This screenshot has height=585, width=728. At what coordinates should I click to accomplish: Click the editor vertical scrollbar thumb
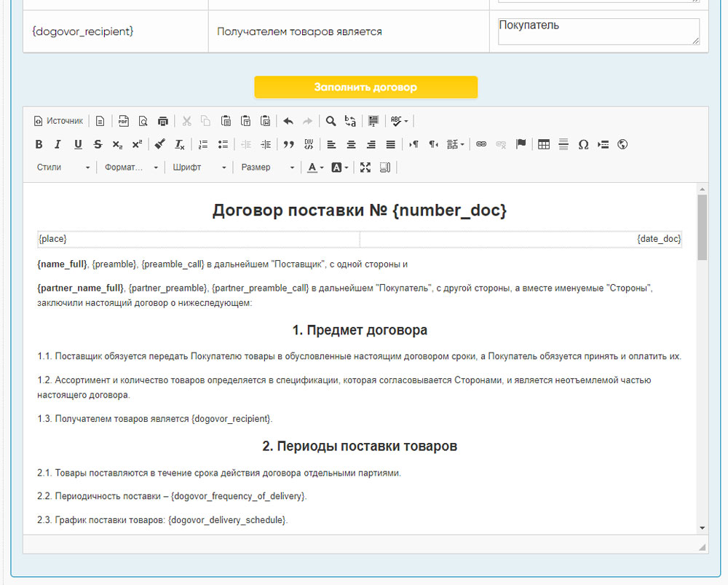click(x=702, y=227)
